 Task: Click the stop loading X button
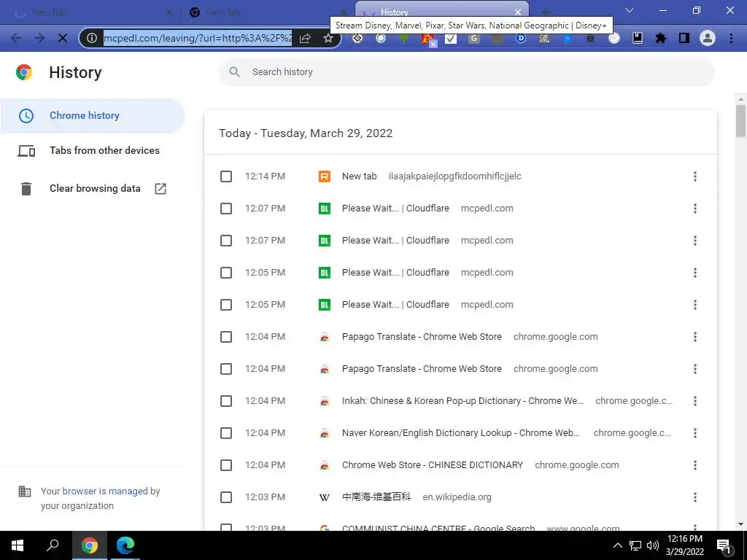pyautogui.click(x=63, y=38)
